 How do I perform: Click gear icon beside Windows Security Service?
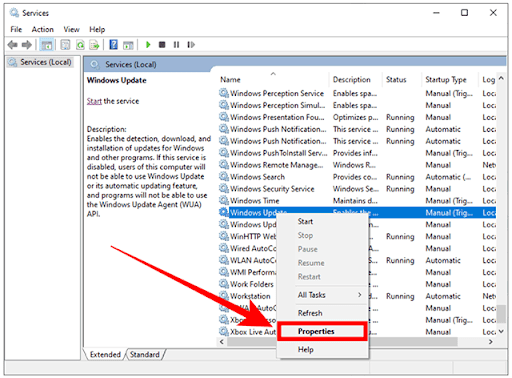(x=224, y=188)
